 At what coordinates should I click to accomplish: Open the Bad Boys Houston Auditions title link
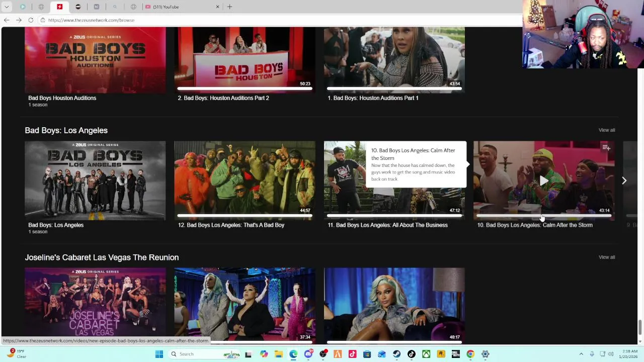pos(62,98)
